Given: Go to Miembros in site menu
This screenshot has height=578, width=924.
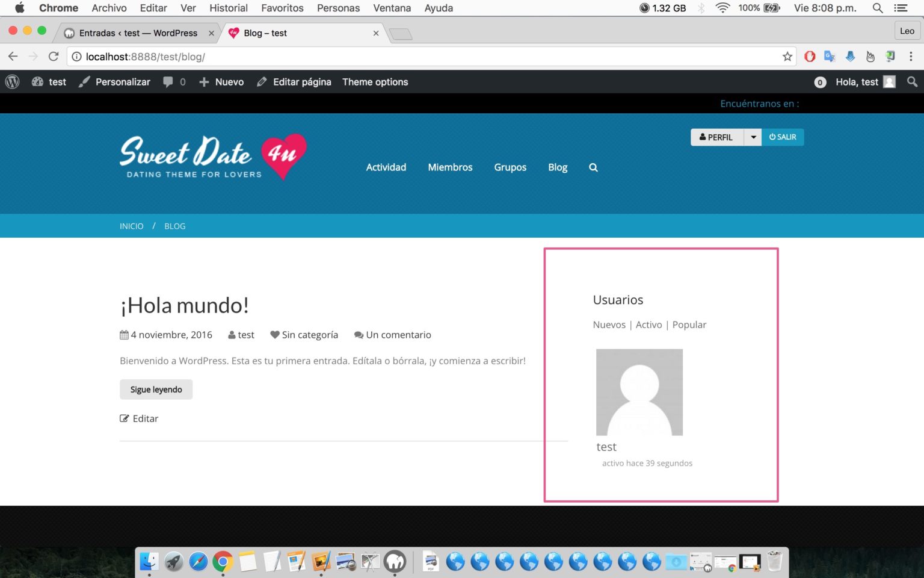Looking at the screenshot, I should tap(450, 167).
